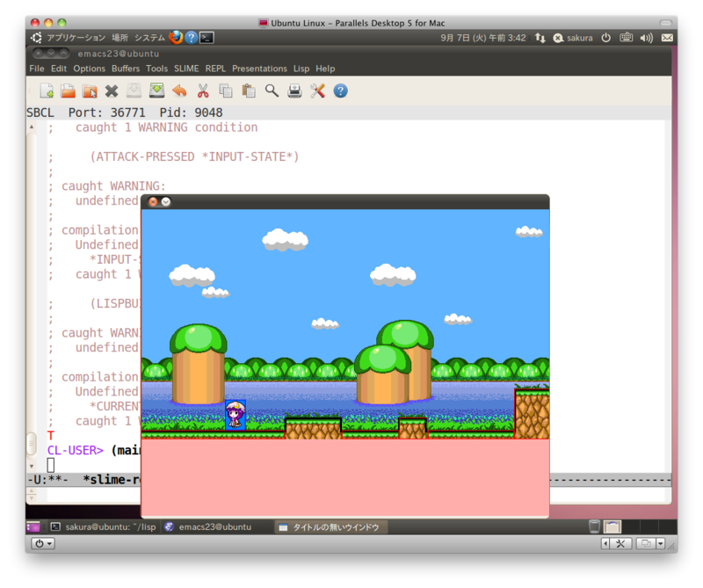The width and height of the screenshot is (703, 588).
Task: Open a file via the orange folder icon
Action: click(69, 91)
